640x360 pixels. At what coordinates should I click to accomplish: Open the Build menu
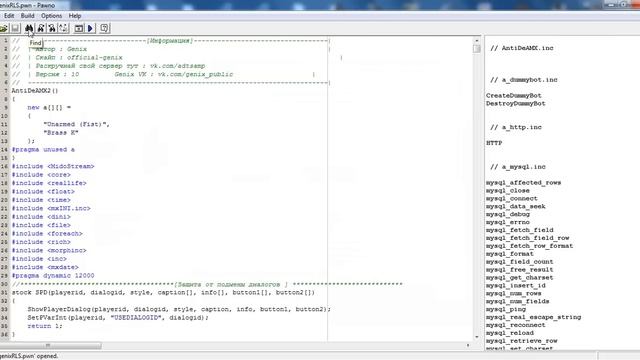coord(27,16)
